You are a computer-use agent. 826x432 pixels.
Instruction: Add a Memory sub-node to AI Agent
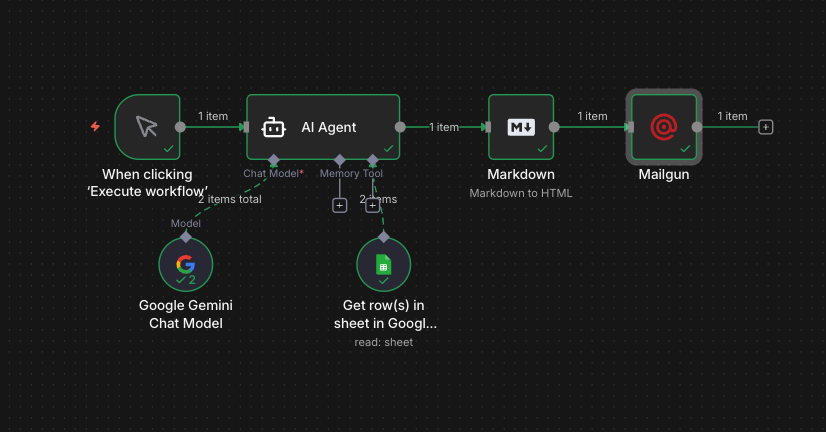(339, 205)
